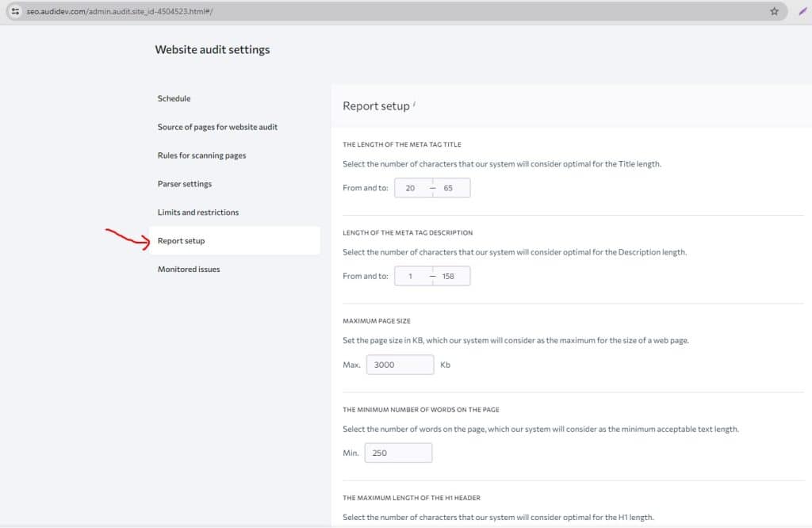Open Rules for scanning pages

coord(201,155)
